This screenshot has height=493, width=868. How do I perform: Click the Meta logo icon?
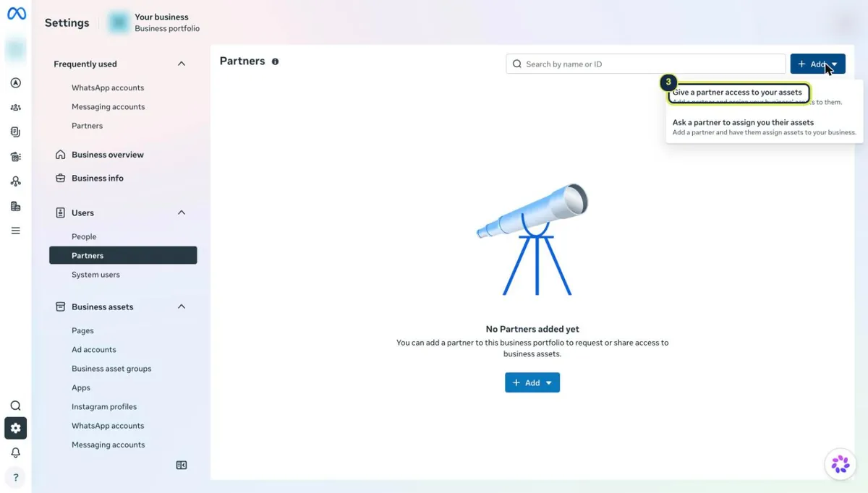(16, 14)
